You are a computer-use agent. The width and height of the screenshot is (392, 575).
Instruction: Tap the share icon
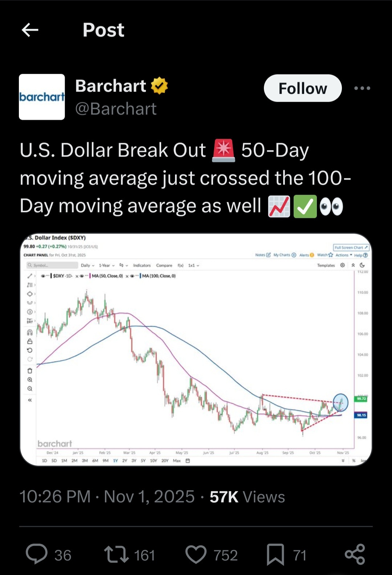click(355, 554)
